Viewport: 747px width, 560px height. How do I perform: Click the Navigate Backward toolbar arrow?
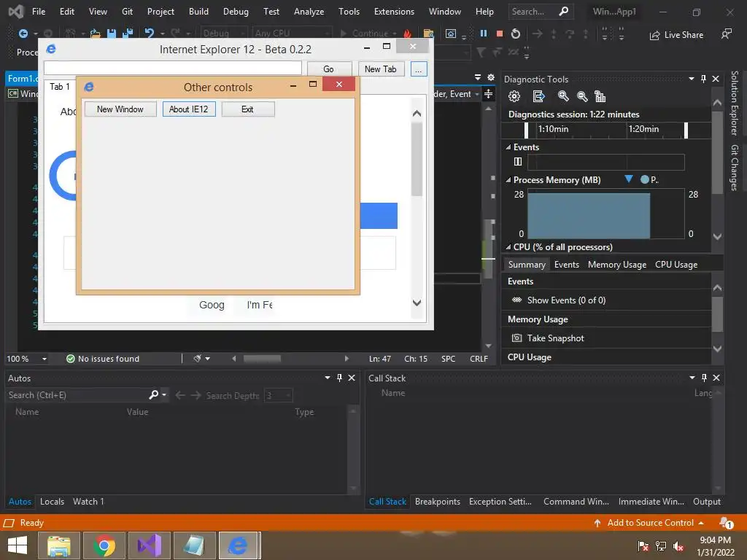pyautogui.click(x=23, y=34)
